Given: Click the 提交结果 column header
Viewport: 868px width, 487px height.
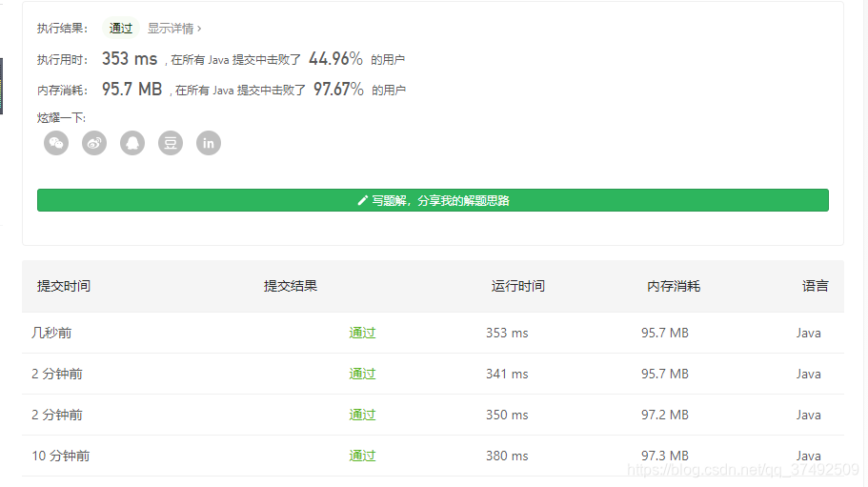Looking at the screenshot, I should [291, 286].
